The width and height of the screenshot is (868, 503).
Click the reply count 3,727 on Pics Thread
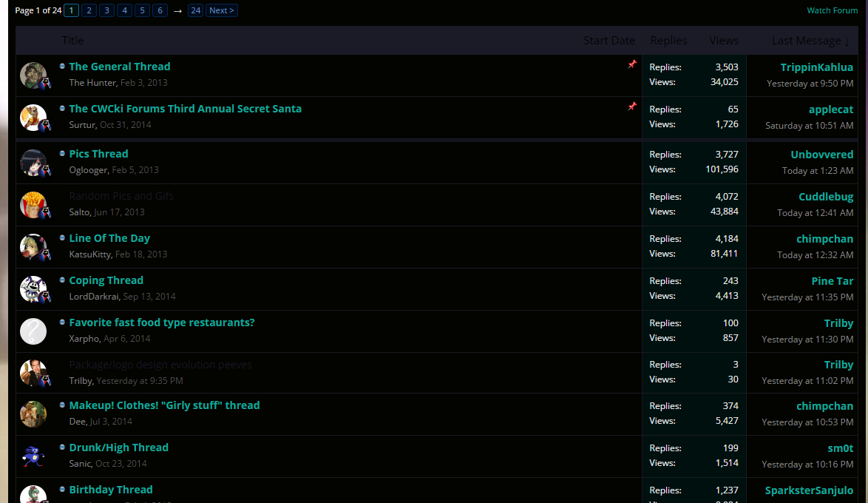tap(726, 155)
